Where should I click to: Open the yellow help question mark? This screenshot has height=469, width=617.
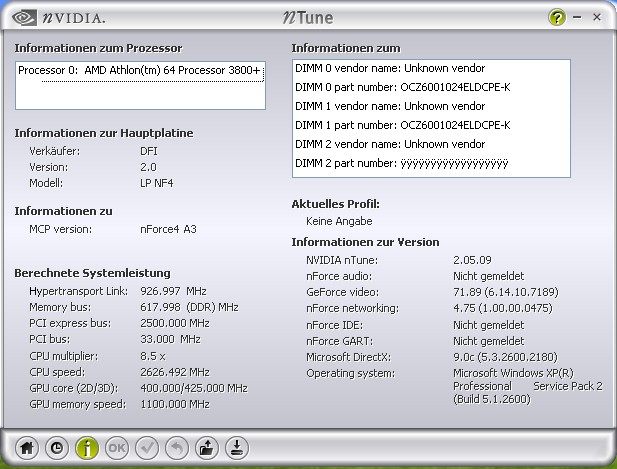tap(557, 17)
